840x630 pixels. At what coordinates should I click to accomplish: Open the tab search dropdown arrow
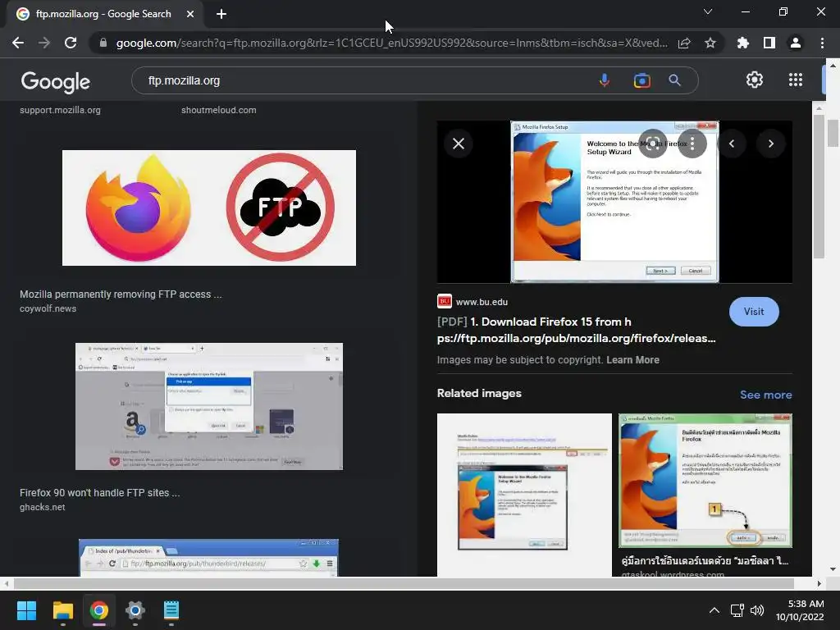coord(708,11)
